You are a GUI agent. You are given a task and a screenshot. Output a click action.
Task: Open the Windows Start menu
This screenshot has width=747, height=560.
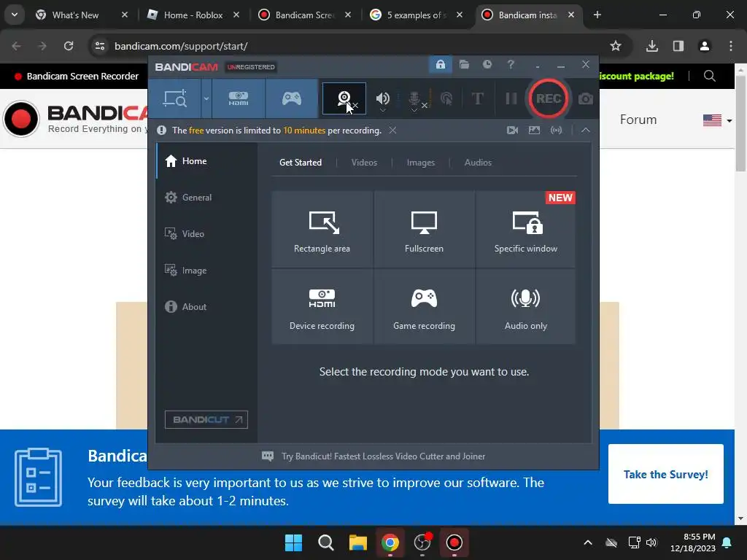(x=293, y=542)
